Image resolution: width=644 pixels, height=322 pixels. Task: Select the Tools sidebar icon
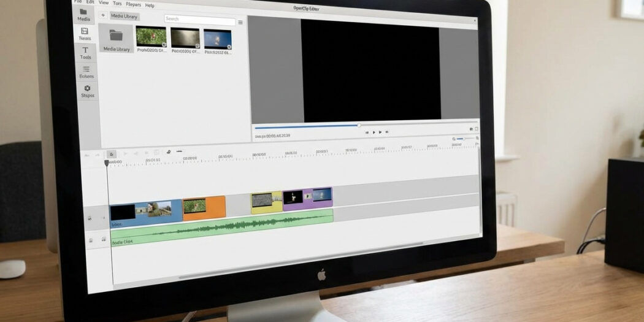(85, 53)
